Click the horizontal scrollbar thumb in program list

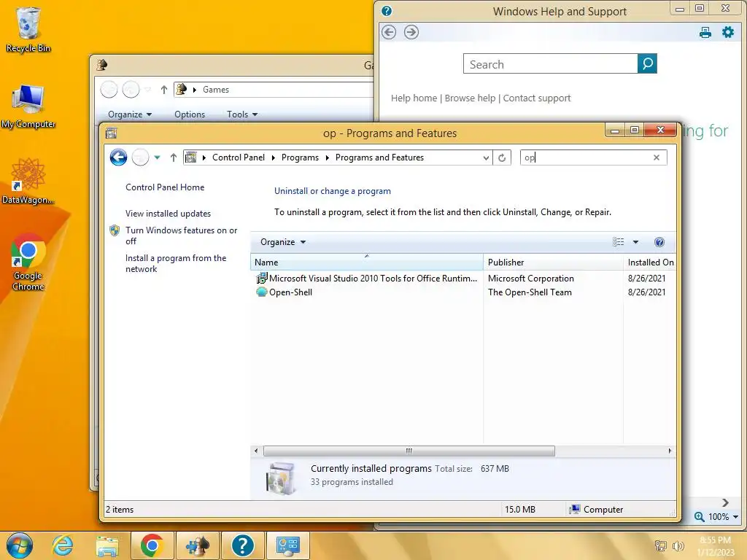[409, 451]
